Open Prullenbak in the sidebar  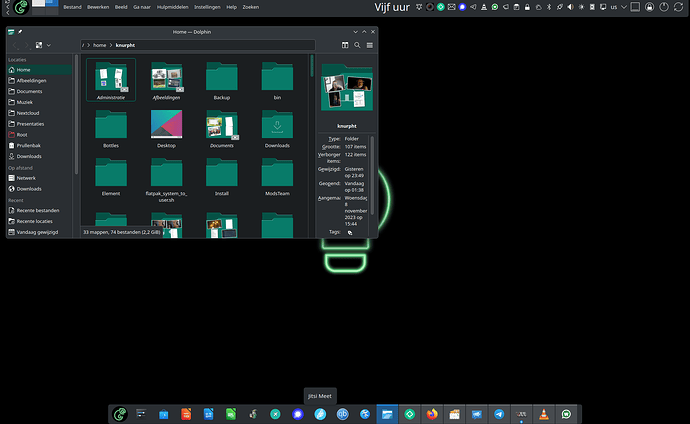pos(39,146)
